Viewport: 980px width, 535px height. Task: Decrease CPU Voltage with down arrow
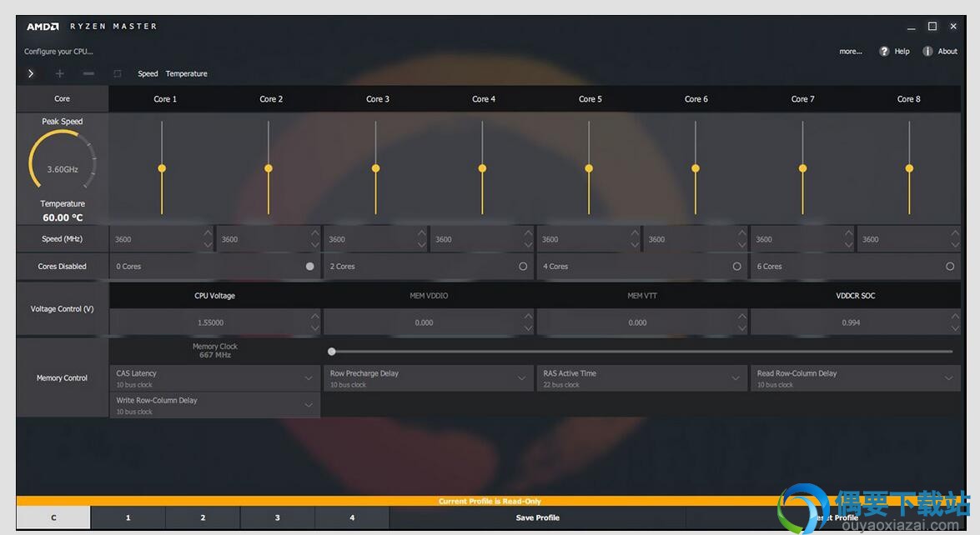[x=315, y=328]
